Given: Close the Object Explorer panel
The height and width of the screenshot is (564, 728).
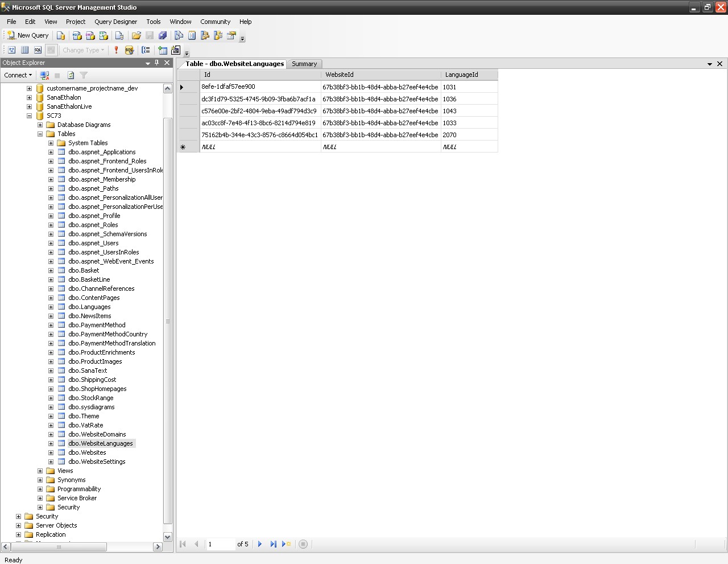Looking at the screenshot, I should pos(167,63).
